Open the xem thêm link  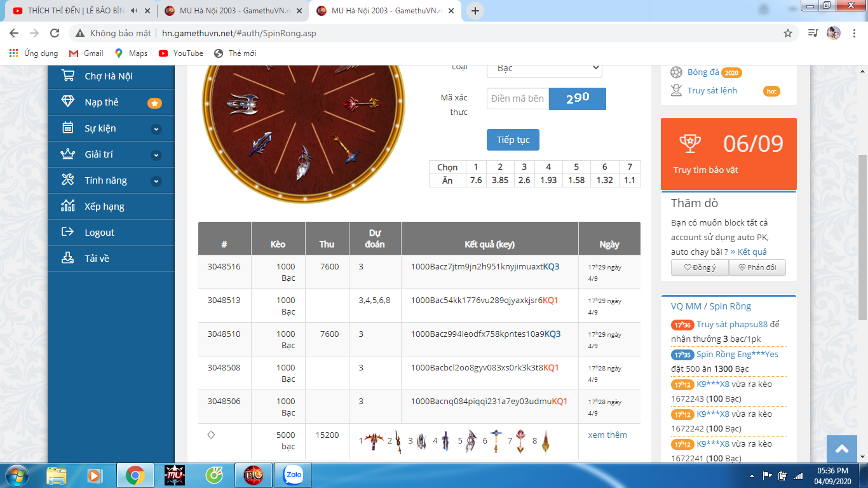pyautogui.click(x=607, y=435)
